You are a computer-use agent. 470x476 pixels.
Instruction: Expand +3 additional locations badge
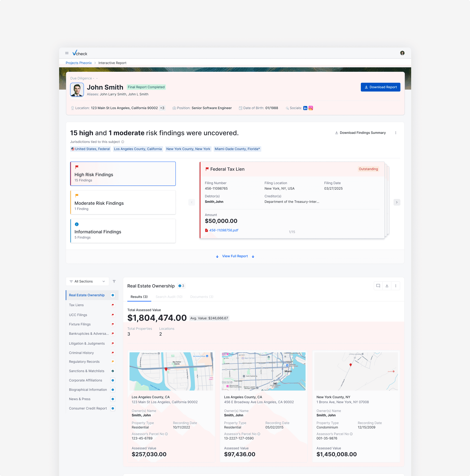(162, 108)
